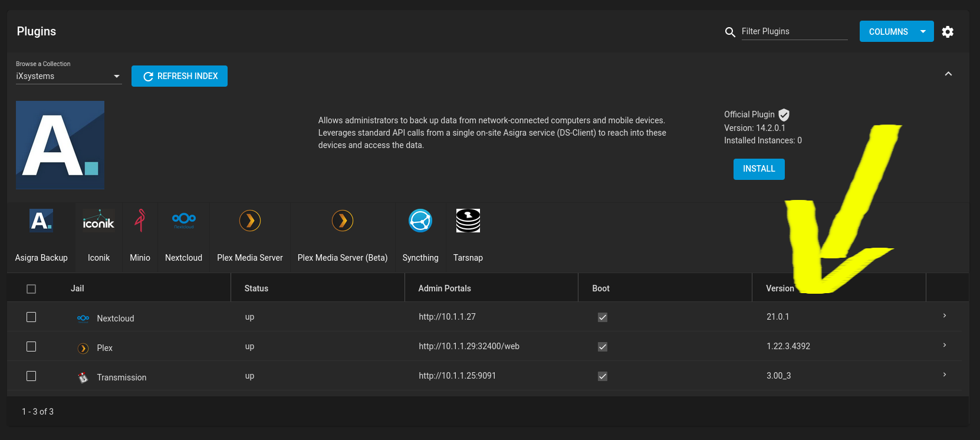Open the Columns dropdown

pyautogui.click(x=897, y=32)
